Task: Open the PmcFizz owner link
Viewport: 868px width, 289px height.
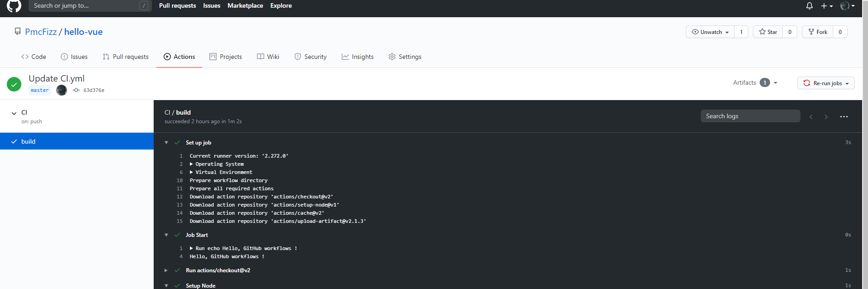Action: pos(41,32)
